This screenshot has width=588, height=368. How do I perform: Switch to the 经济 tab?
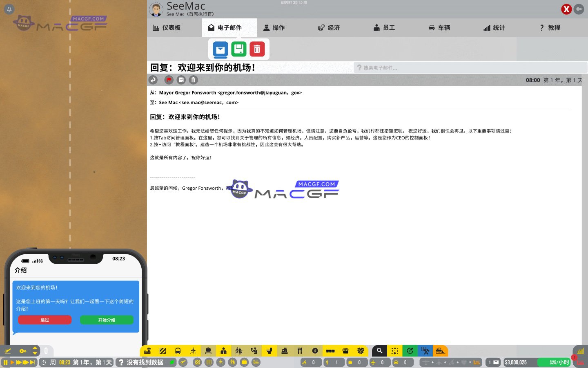tap(330, 27)
